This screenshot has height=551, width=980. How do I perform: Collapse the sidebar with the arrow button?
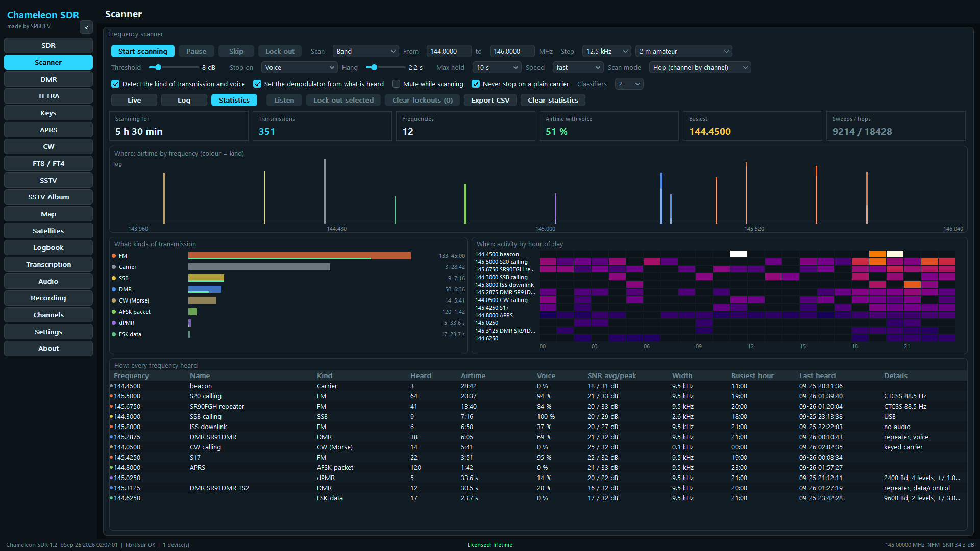pos(86,28)
